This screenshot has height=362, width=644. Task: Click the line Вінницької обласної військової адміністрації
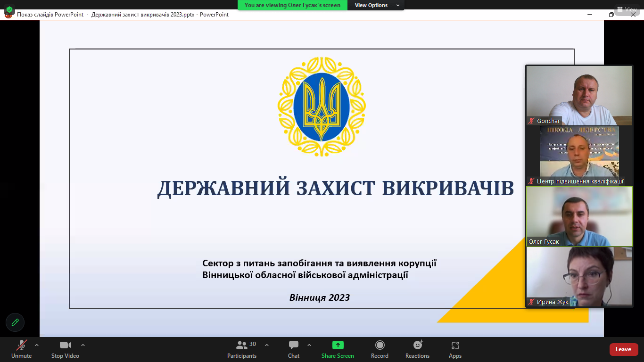coord(305,274)
